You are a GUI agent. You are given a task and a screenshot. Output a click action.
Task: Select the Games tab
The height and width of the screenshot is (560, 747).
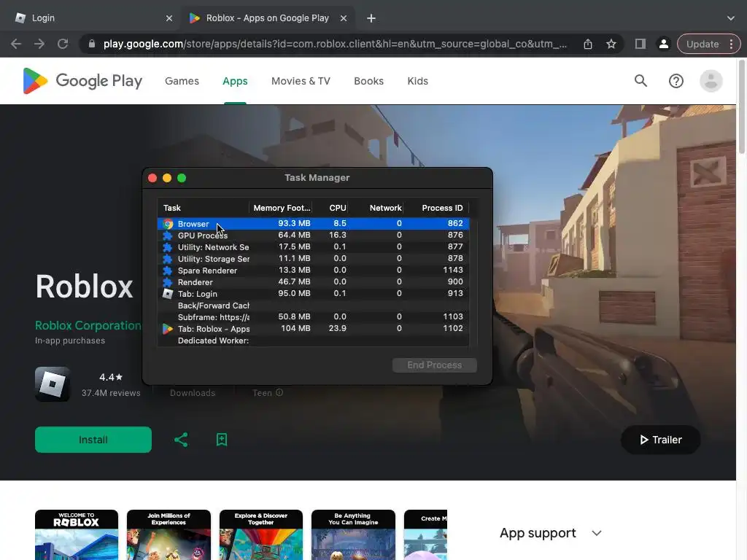[182, 81]
